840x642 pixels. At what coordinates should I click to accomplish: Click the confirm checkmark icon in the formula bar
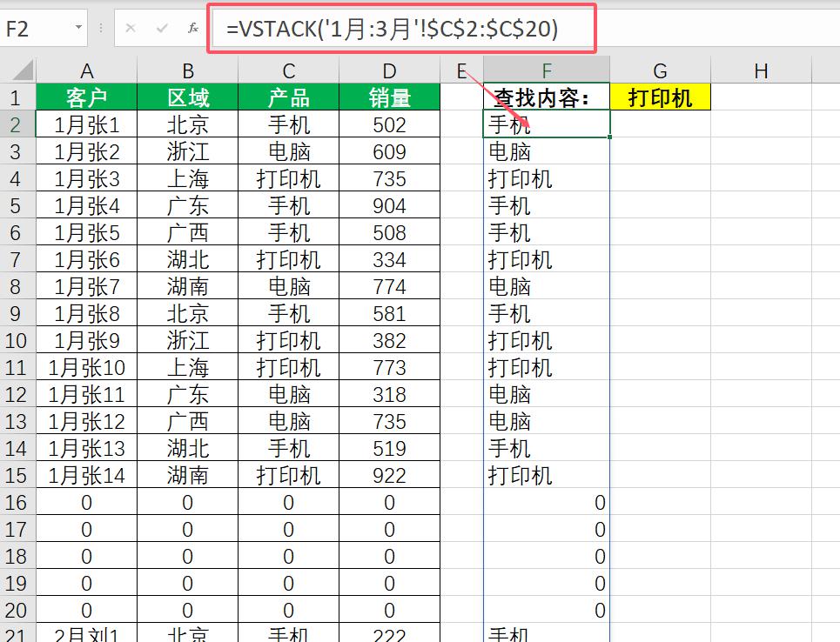(162, 28)
